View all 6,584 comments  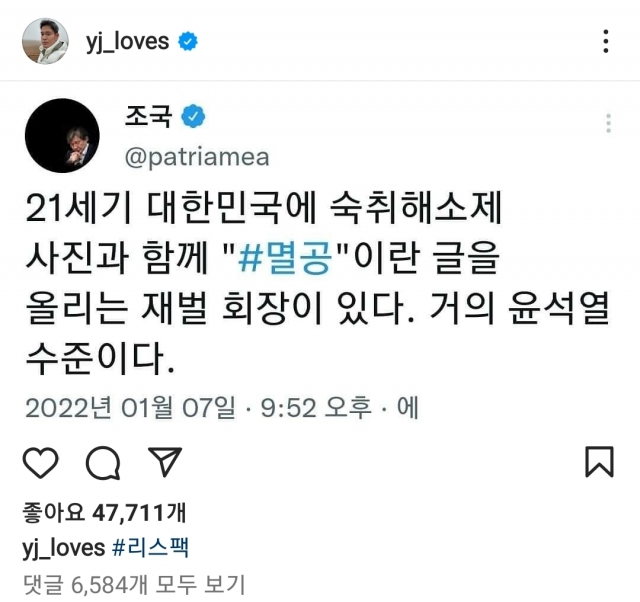[134, 584]
